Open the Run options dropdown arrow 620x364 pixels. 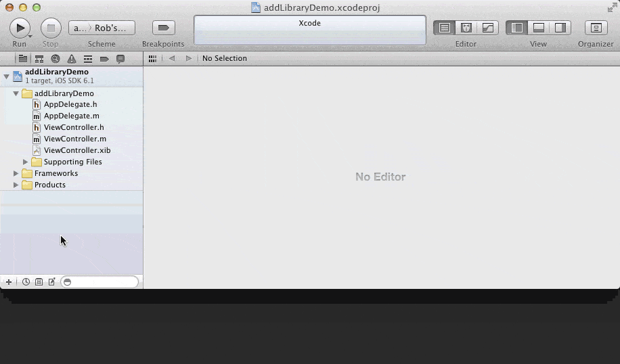coord(30,37)
